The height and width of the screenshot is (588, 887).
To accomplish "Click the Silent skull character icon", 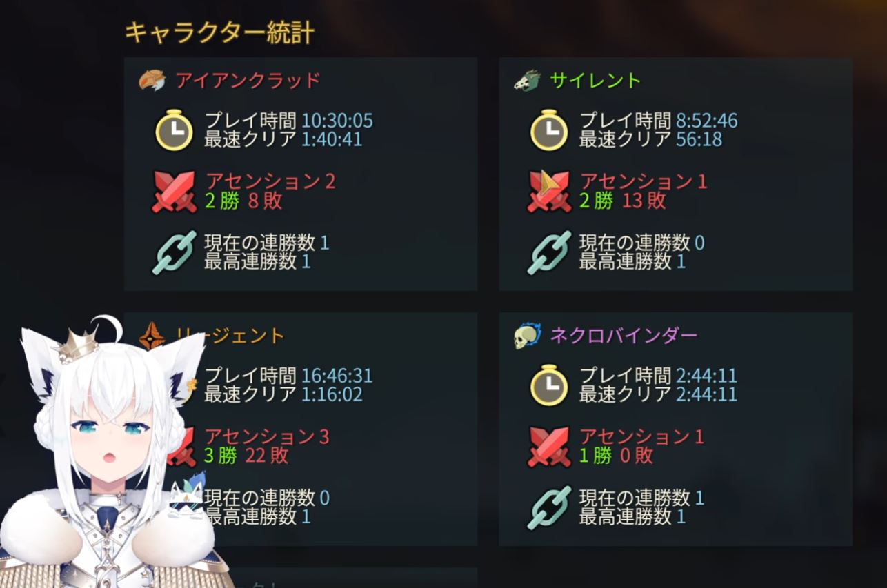I will point(527,81).
